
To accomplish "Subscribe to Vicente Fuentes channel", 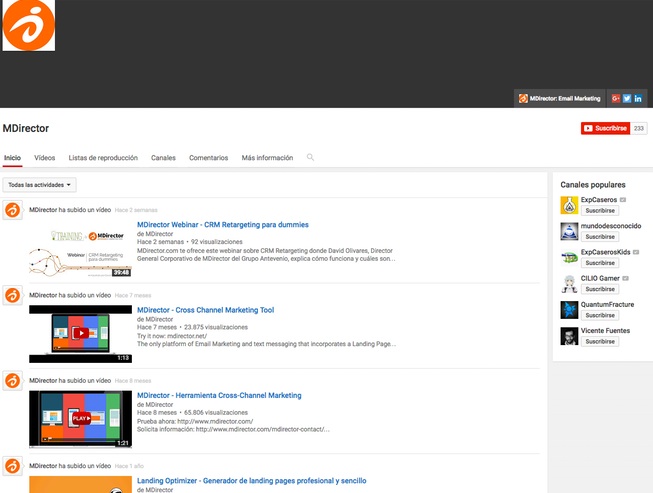I will point(600,342).
